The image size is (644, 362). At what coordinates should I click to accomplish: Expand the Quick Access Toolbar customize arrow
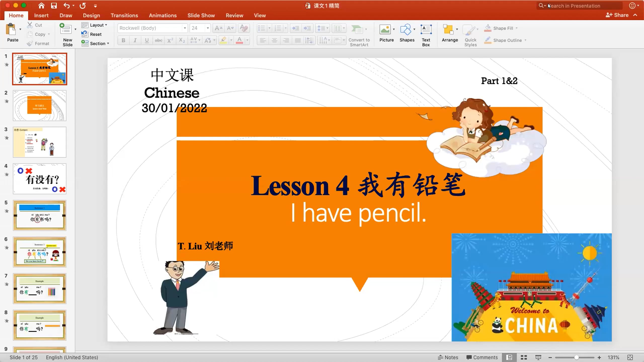95,6
